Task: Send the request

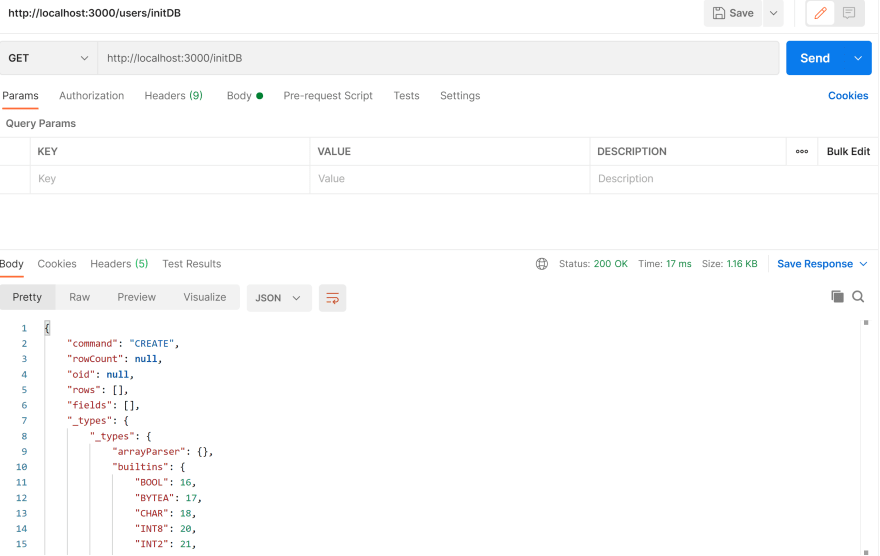Action: (x=815, y=58)
